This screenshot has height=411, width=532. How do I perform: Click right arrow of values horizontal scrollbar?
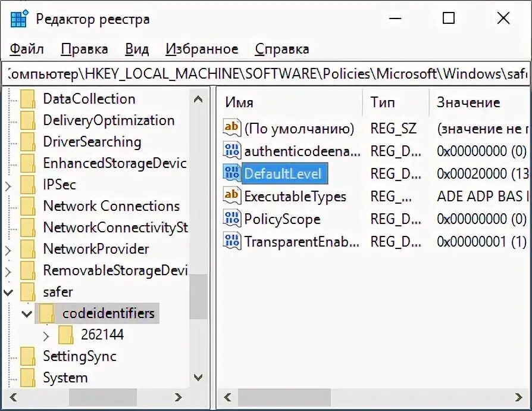pos(518,397)
